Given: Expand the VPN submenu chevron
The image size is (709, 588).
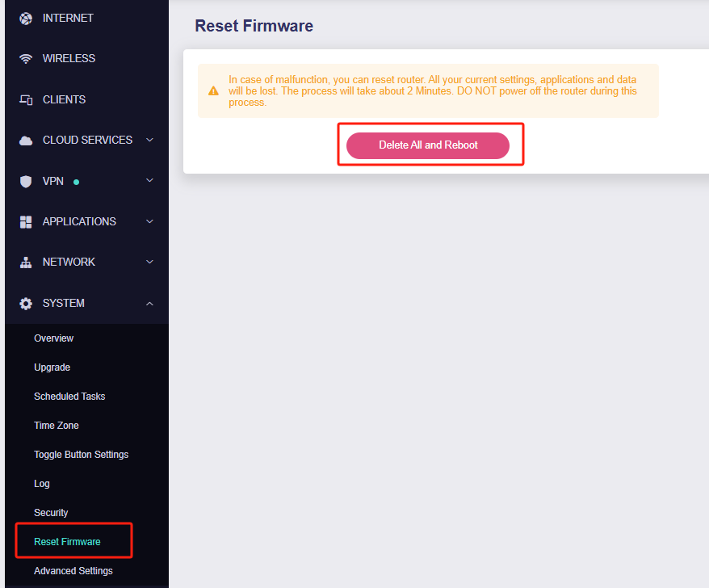Looking at the screenshot, I should pos(149,180).
